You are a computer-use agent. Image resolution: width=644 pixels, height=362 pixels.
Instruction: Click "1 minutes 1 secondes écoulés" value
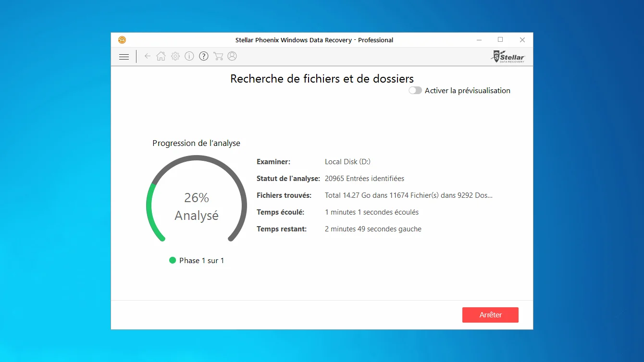[372, 212]
